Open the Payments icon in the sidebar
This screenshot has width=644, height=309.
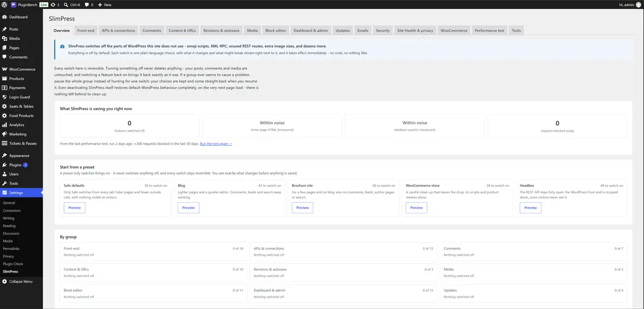pos(4,88)
